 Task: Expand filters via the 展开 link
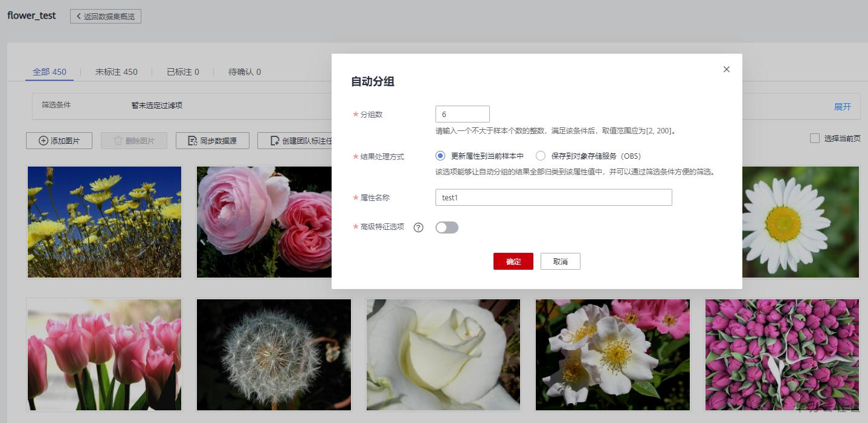843,106
